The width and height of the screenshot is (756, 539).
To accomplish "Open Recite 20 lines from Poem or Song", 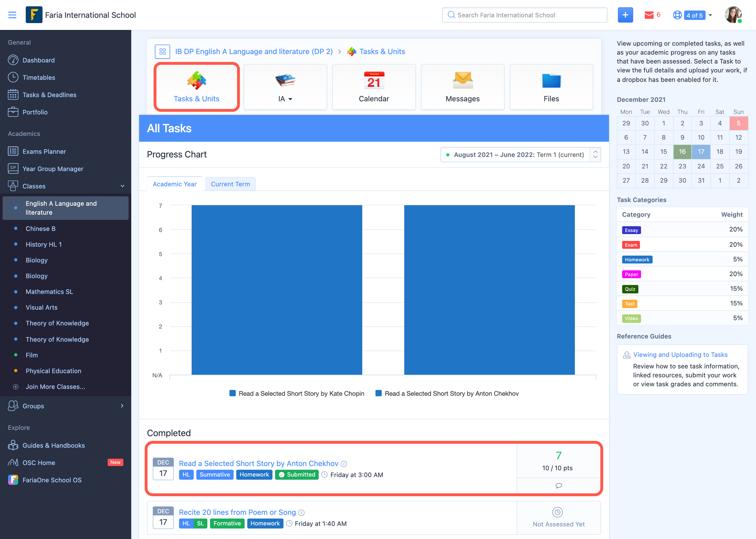I will 237,512.
